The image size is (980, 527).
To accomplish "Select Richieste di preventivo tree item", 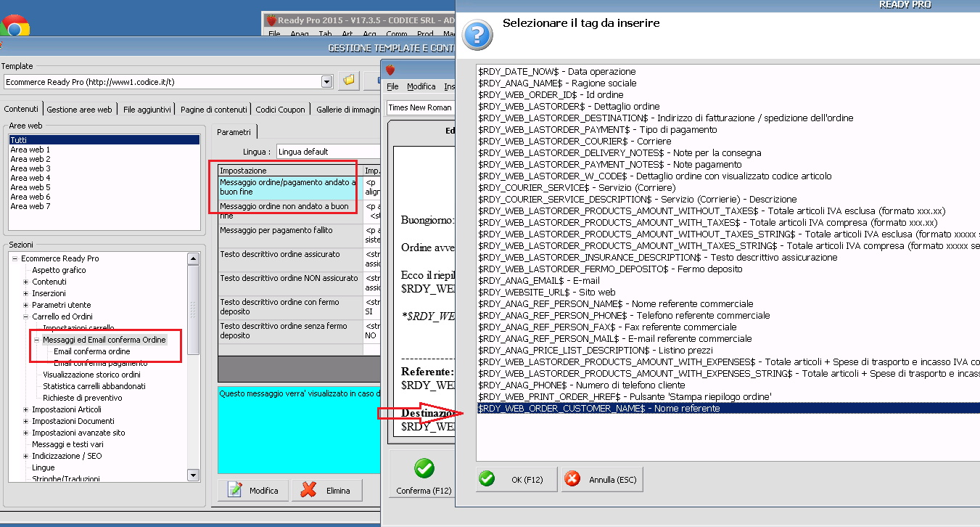I will tap(83, 398).
